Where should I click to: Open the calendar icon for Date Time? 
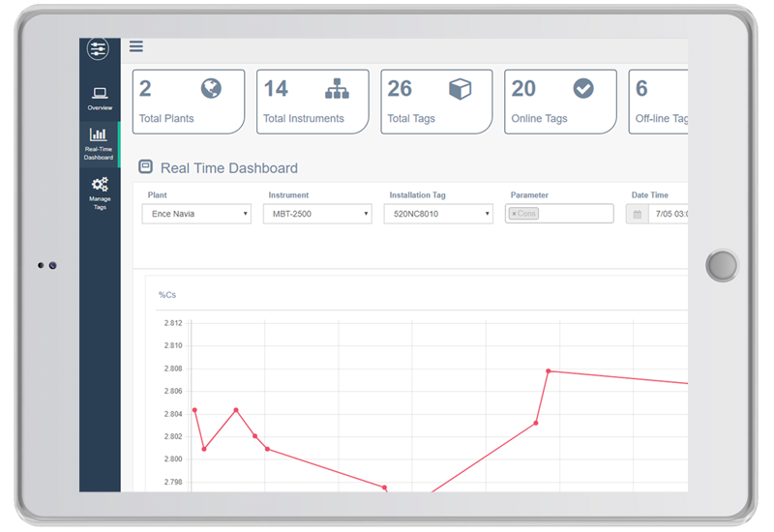[638, 214]
